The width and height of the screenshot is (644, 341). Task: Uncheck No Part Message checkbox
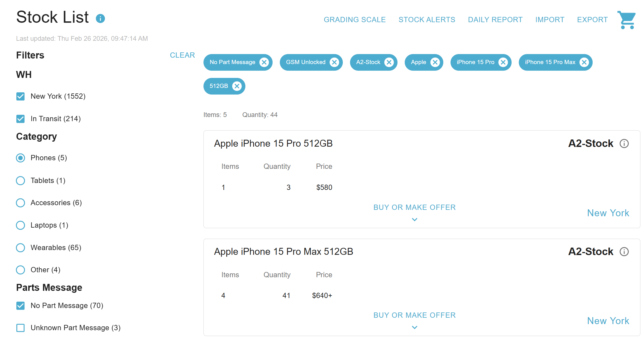tap(21, 306)
